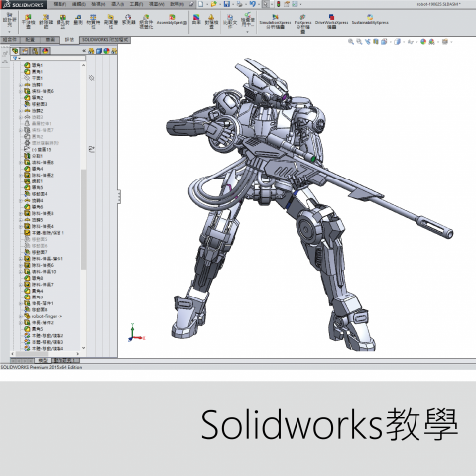Click Zoom to Fit magnifier icon

tap(351, 42)
